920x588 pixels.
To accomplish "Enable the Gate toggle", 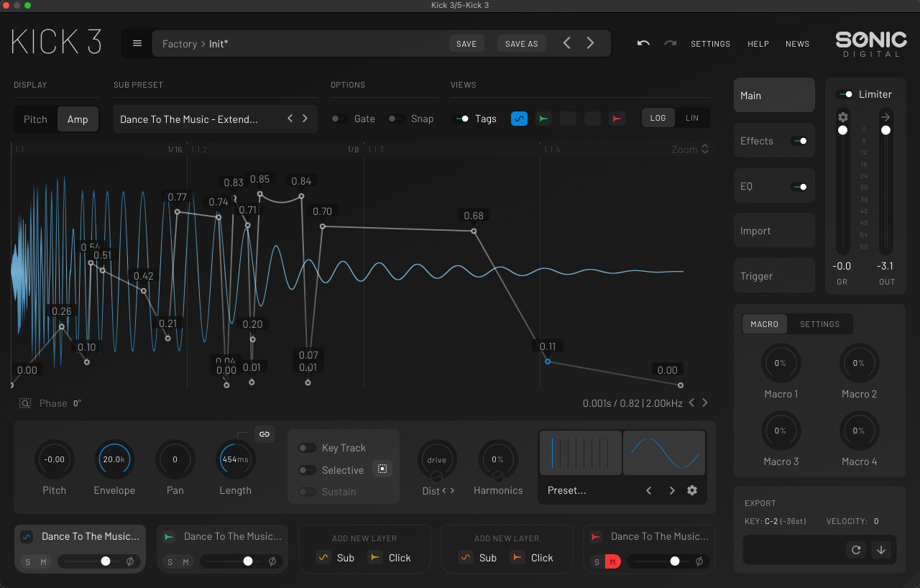I will 339,119.
